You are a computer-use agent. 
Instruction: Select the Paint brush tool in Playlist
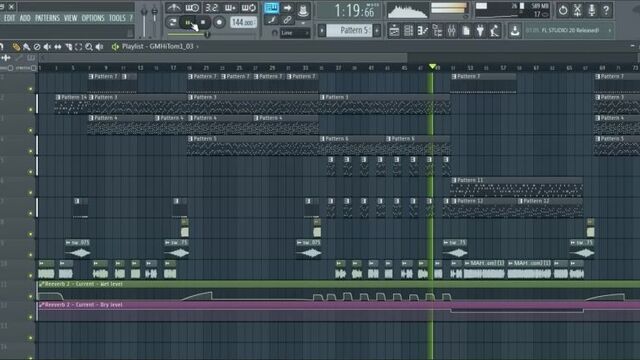(27, 47)
